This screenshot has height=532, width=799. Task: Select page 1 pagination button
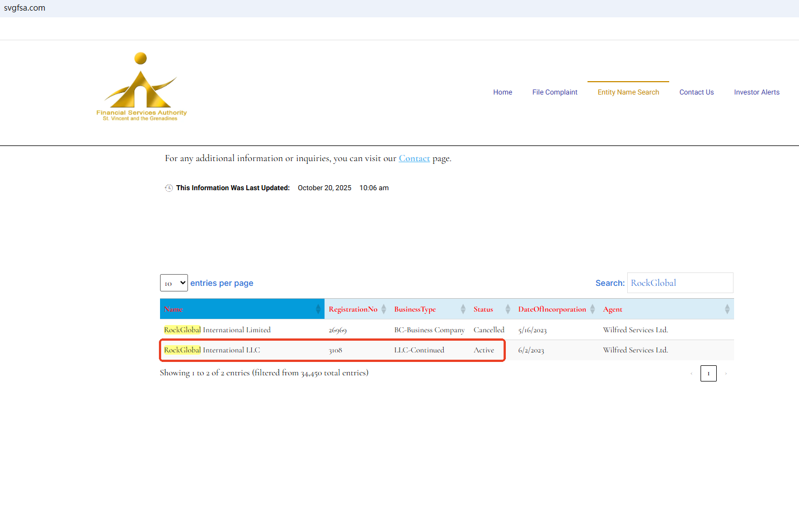pos(708,373)
